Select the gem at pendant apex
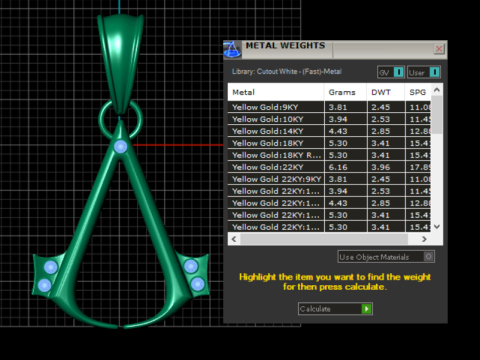Viewport: 480px width, 360px height. click(120, 146)
